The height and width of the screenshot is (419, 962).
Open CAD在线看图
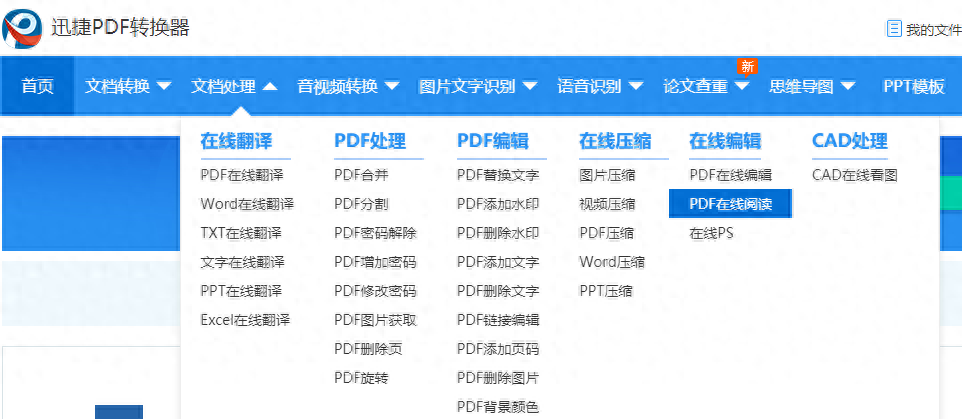855,175
